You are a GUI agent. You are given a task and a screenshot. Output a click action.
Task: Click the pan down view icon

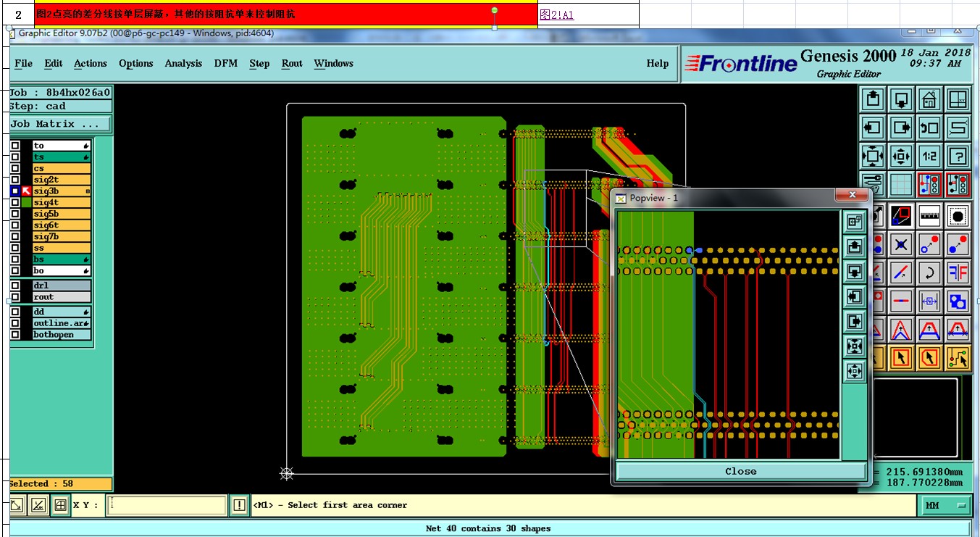coord(901,98)
